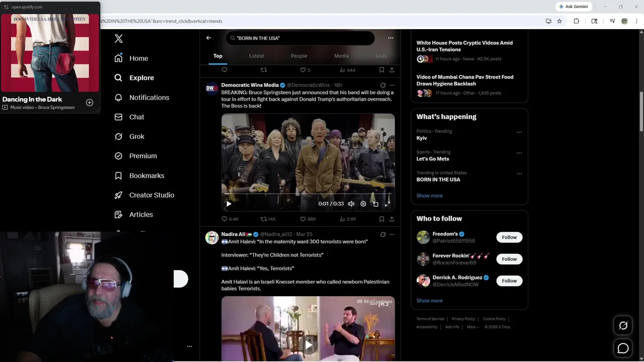Play the Nadira Ali interview video
The width and height of the screenshot is (644, 362).
point(308,345)
